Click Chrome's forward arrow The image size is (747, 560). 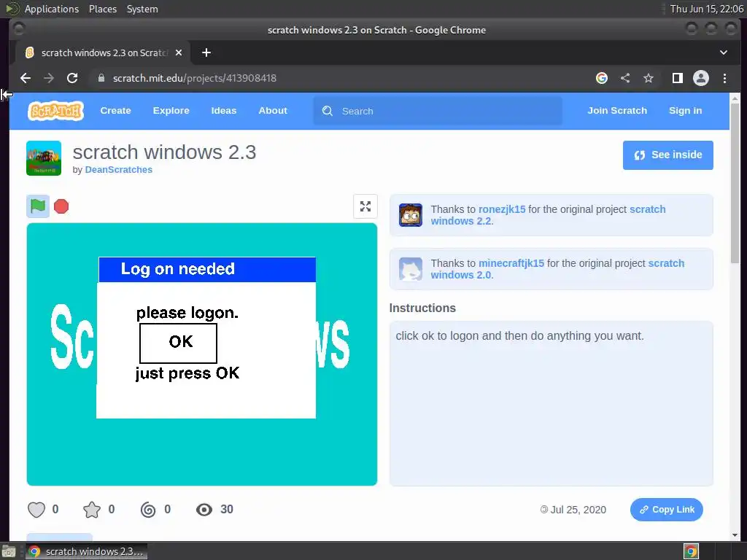point(49,78)
